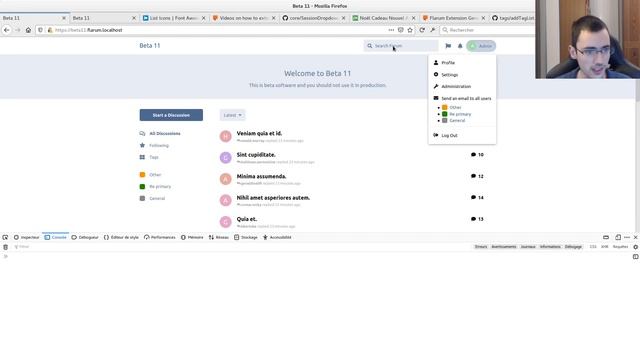The width and height of the screenshot is (640, 360).
Task: Open discussion Minima assumenda.
Action: (x=261, y=176)
